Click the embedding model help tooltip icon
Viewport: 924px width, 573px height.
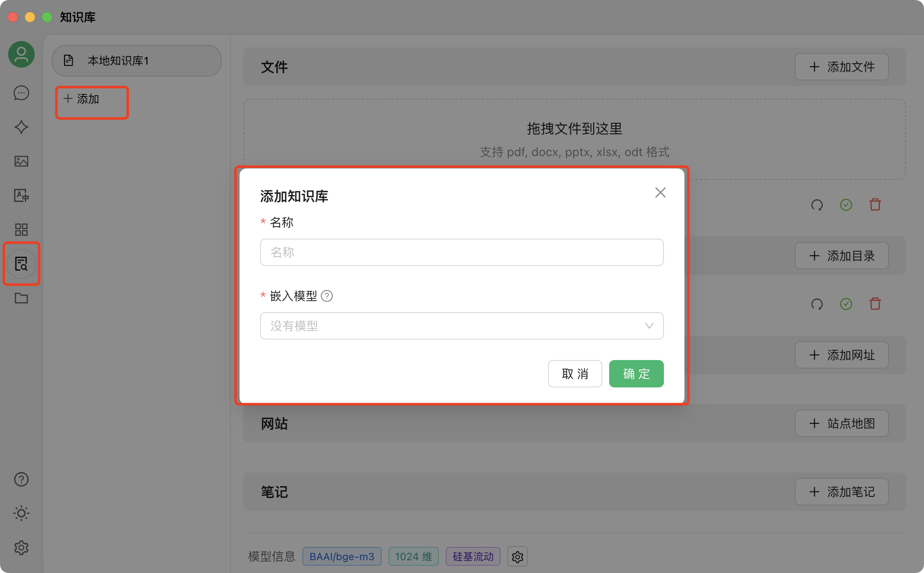327,296
